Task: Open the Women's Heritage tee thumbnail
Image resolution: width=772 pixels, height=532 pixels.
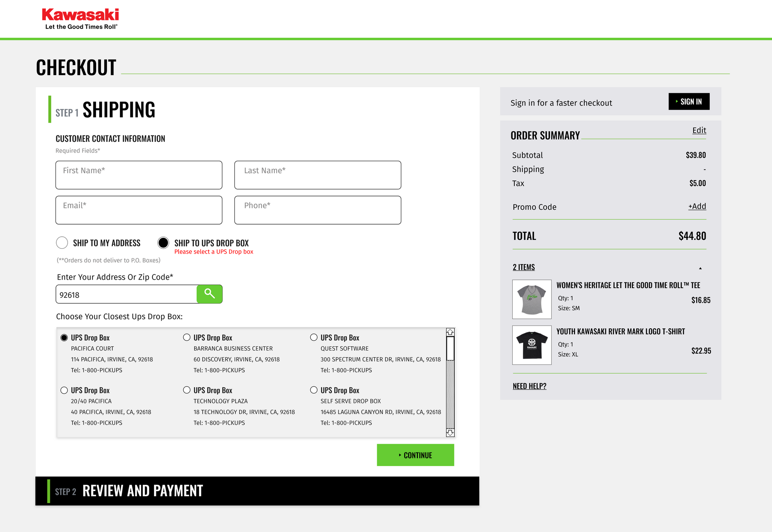Action: (x=532, y=299)
